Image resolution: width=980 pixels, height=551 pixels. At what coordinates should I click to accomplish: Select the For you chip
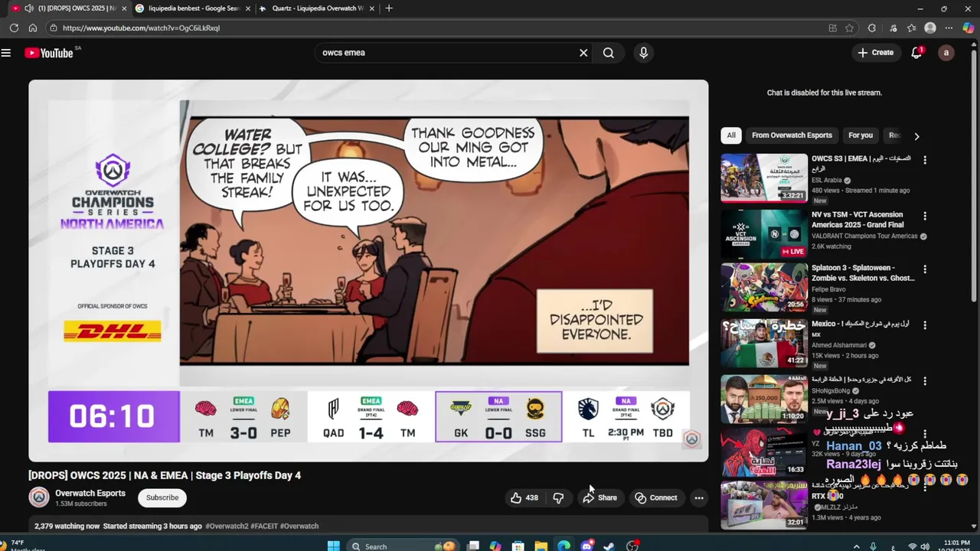point(861,135)
